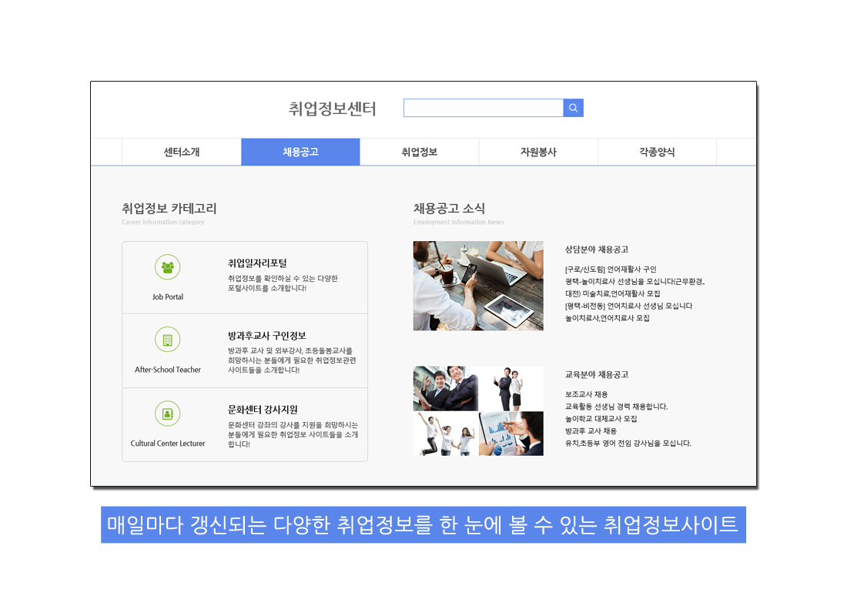The image size is (847, 616).
Task: Click the Job Portal people icon
Action: pyautogui.click(x=167, y=267)
